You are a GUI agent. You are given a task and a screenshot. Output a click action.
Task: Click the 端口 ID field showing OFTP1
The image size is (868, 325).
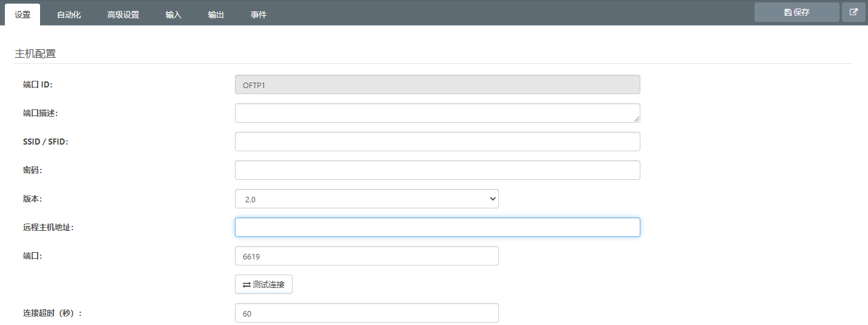click(437, 85)
